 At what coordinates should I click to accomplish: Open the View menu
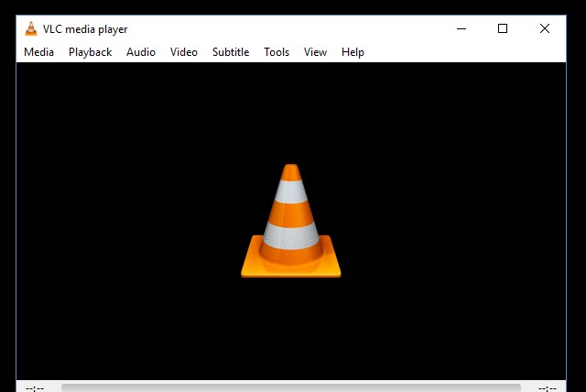315,52
